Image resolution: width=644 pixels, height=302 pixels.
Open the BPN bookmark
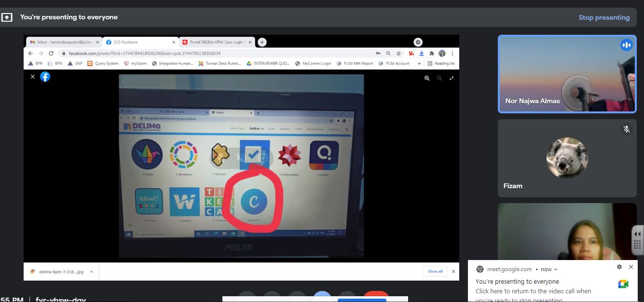pyautogui.click(x=55, y=63)
